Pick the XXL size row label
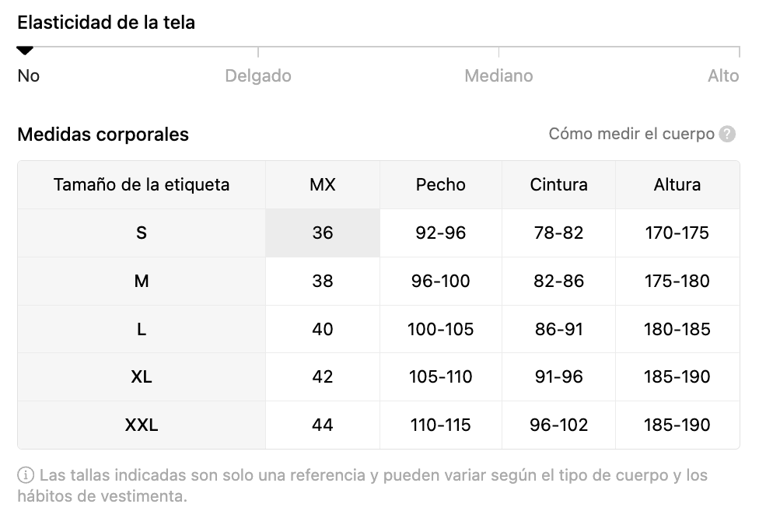 (142, 425)
